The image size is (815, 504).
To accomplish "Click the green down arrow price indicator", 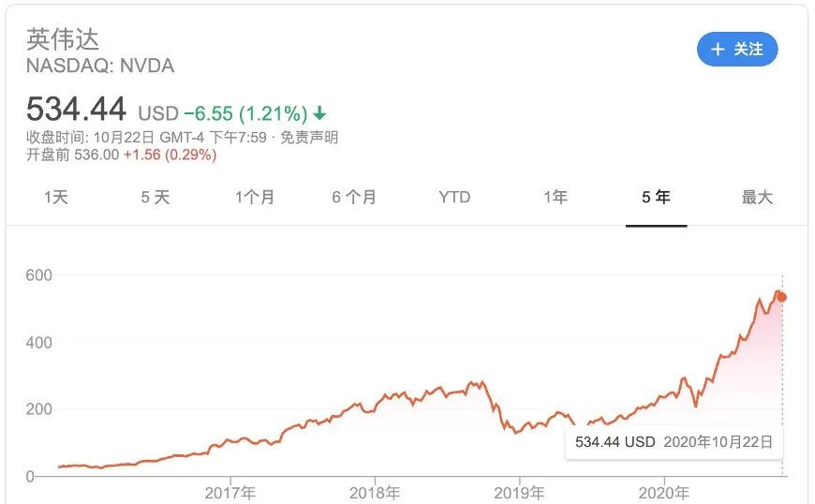I will [x=319, y=114].
